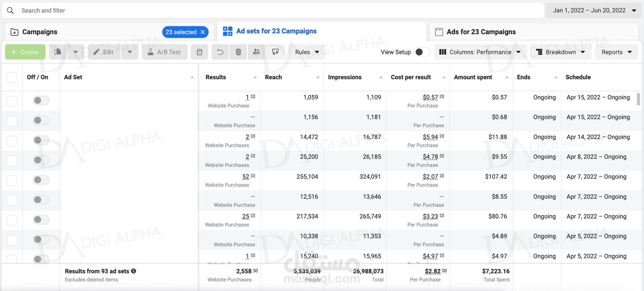
Task: Open the Ad Set column arrow menu
Action: 192,78
